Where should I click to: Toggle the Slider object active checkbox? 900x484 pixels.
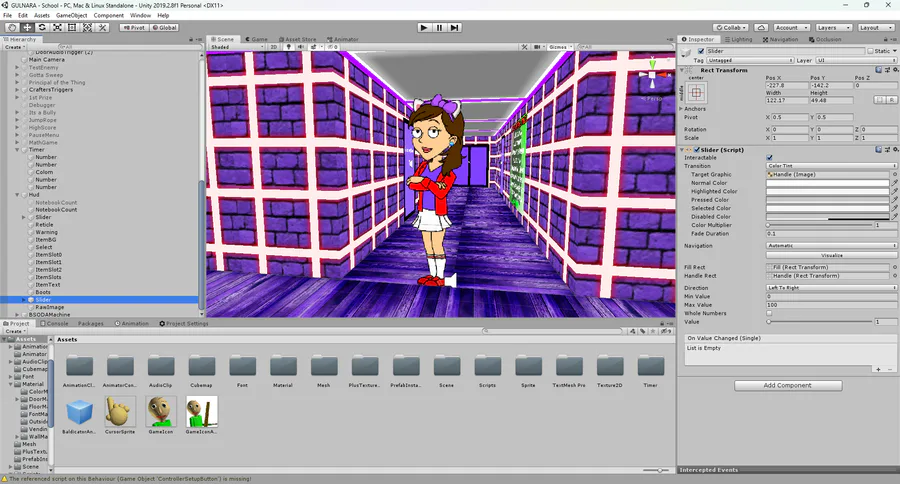point(701,51)
